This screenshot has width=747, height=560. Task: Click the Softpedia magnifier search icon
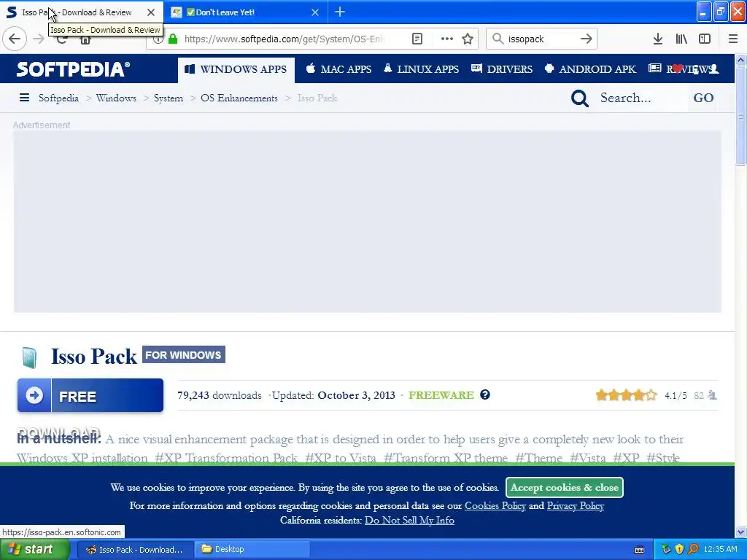click(580, 98)
